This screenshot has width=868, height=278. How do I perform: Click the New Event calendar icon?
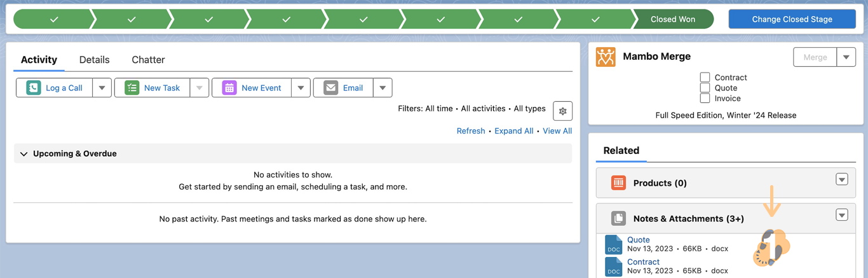point(229,88)
